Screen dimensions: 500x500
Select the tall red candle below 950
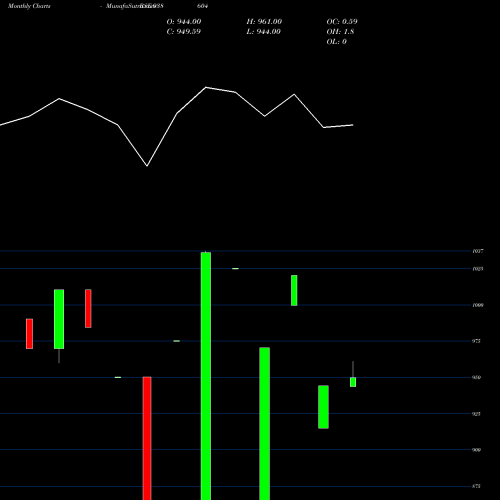[x=147, y=438]
